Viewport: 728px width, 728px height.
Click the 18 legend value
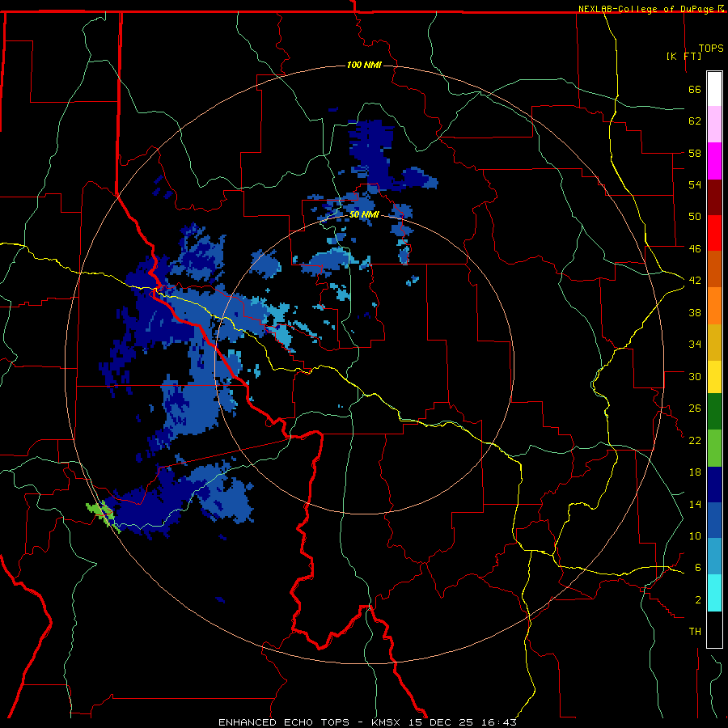point(695,472)
